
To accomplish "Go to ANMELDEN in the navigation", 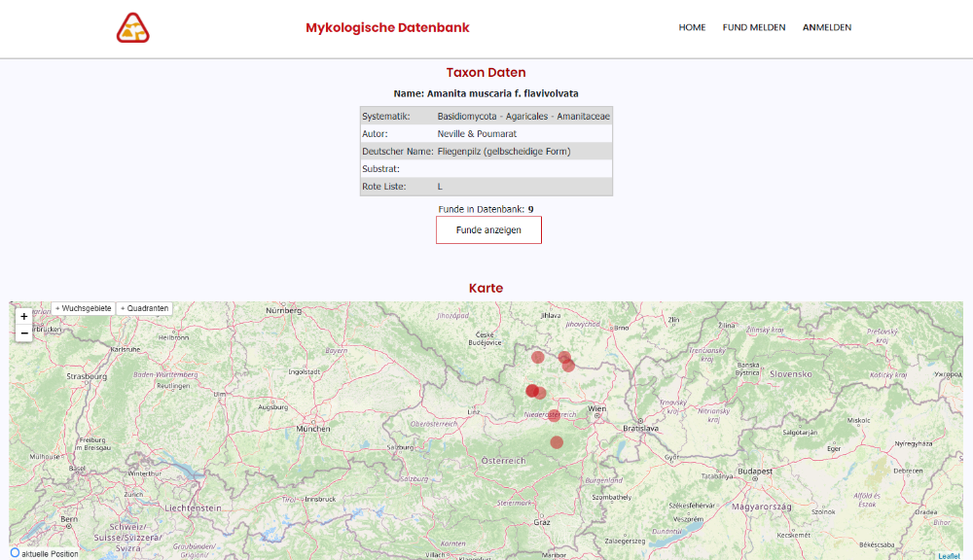I will tap(827, 27).
